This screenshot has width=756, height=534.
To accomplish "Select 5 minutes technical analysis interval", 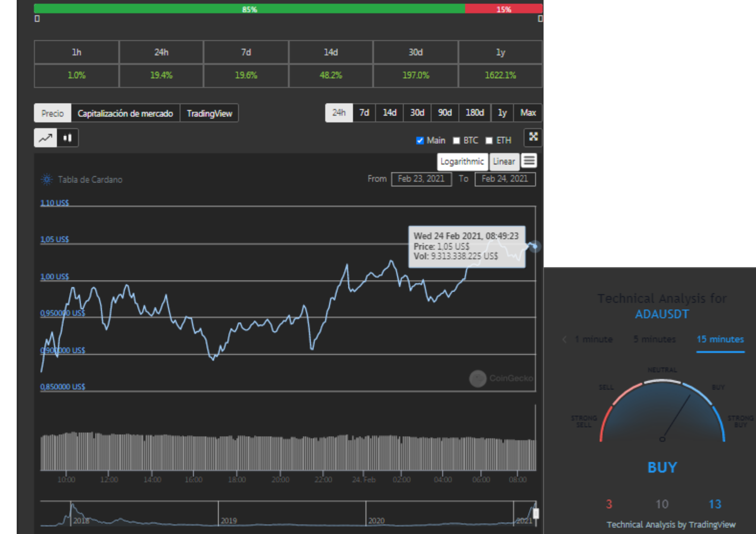I will coord(655,339).
